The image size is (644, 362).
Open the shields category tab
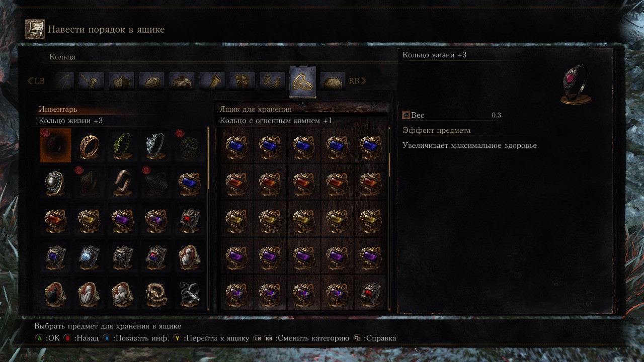click(x=122, y=81)
